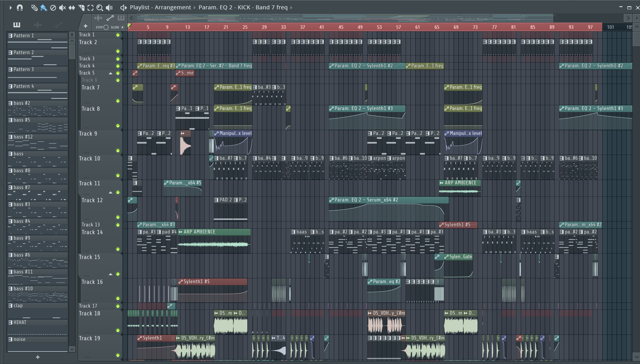Collapse the Track 15 group arrow

[x=110, y=274]
